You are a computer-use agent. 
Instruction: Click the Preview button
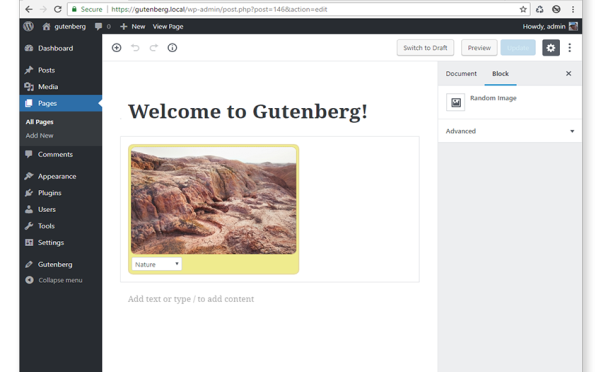point(479,48)
